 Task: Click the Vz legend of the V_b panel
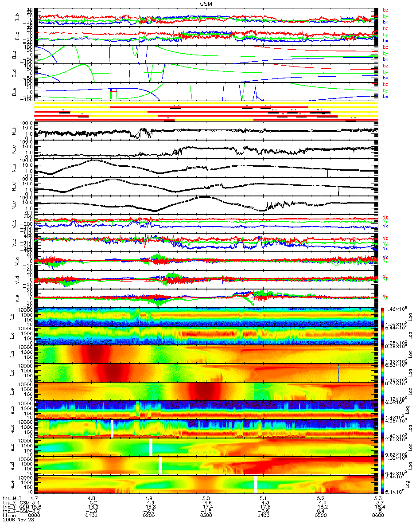[x=385, y=217]
